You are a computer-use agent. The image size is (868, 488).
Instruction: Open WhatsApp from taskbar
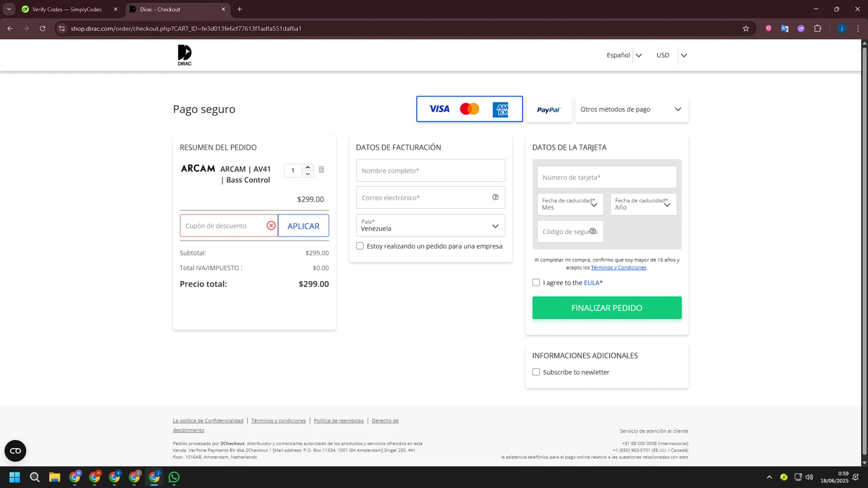pos(174,477)
